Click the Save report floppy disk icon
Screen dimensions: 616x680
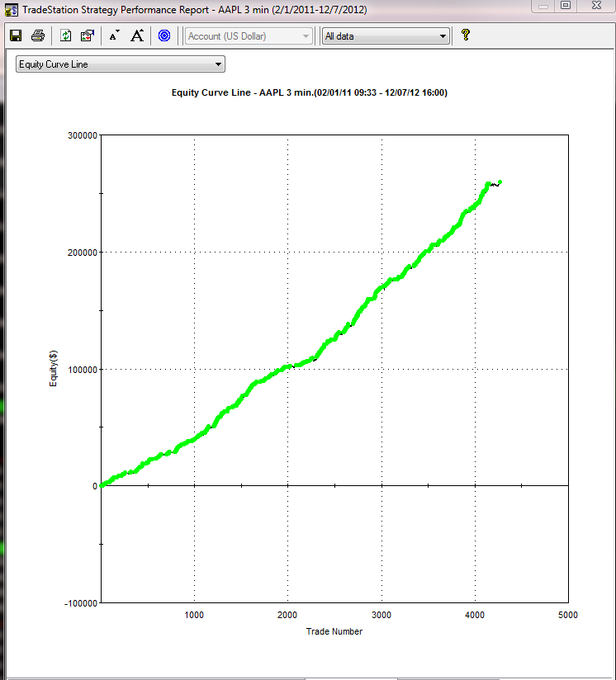pyautogui.click(x=15, y=35)
